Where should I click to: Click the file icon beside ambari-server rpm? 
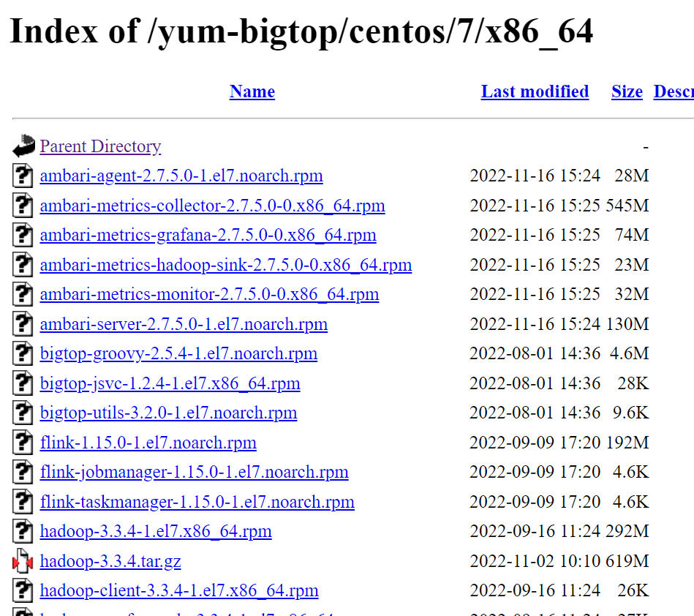(23, 323)
